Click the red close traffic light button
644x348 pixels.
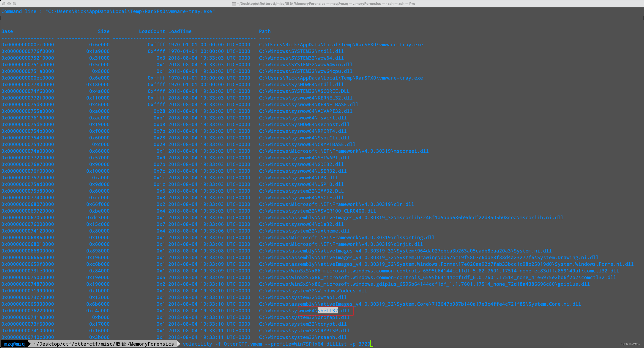(4, 3)
